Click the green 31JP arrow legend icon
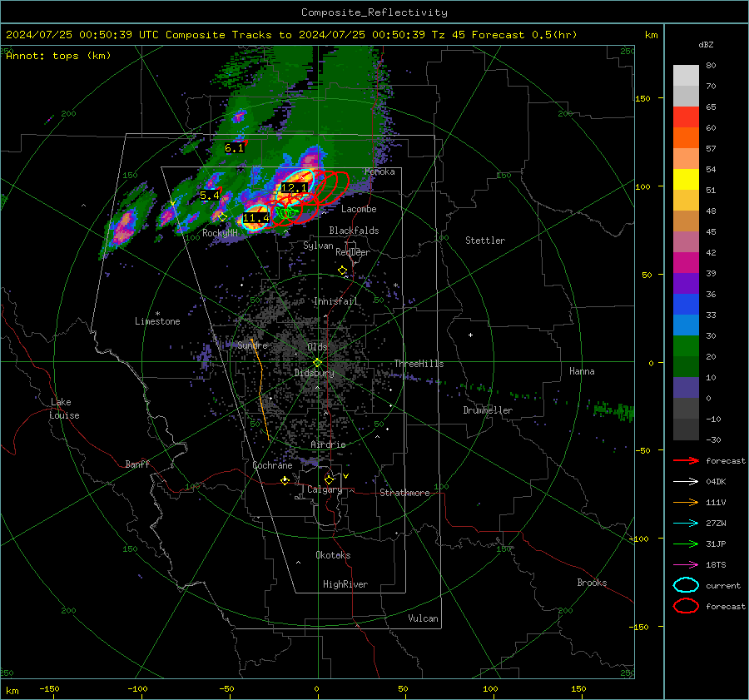This screenshot has width=749, height=700. pyautogui.click(x=686, y=544)
